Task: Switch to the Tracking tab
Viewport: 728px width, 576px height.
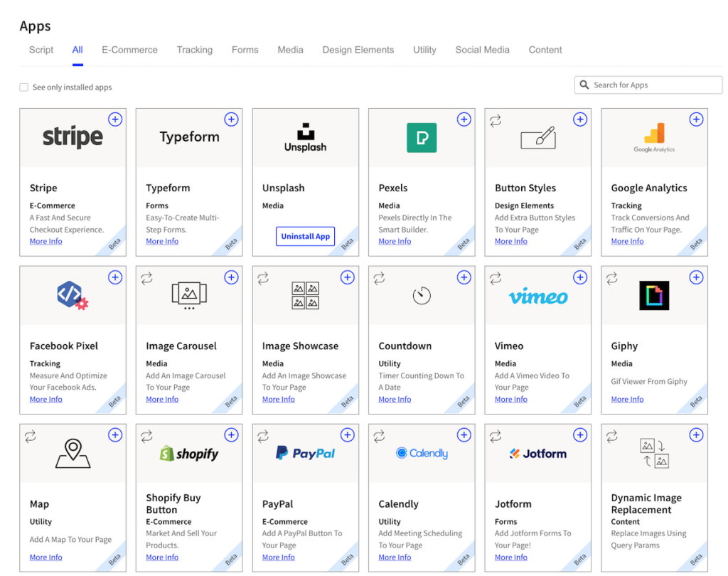Action: click(195, 50)
